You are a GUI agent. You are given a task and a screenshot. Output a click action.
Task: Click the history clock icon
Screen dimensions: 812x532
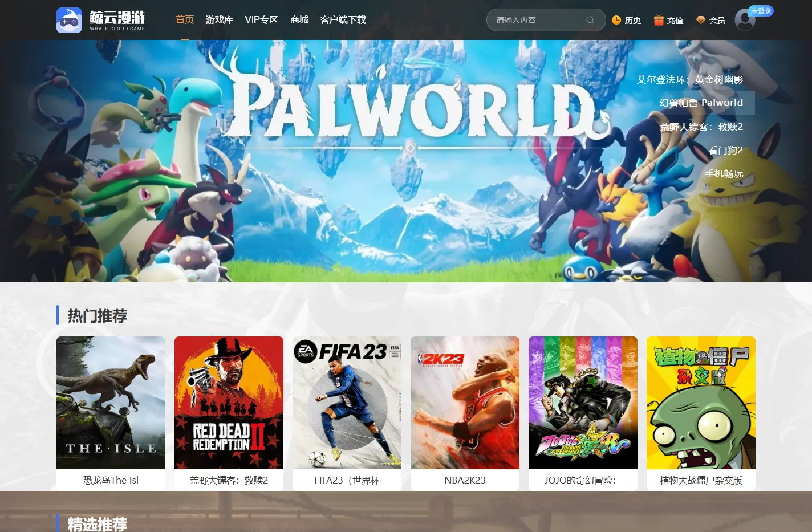616,20
